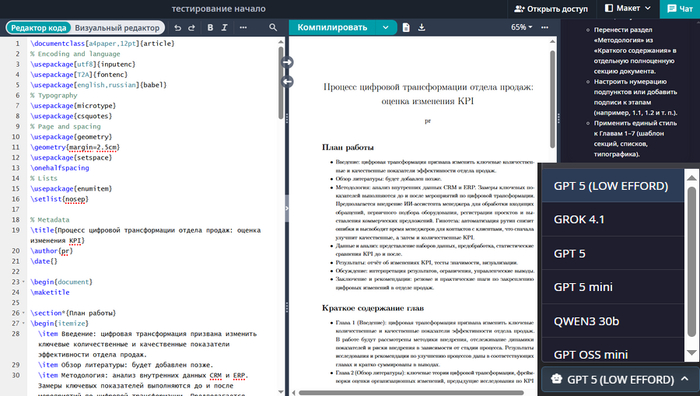Click chat suggestion about единый стиль
The height and width of the screenshot is (396, 700).
coord(635,138)
